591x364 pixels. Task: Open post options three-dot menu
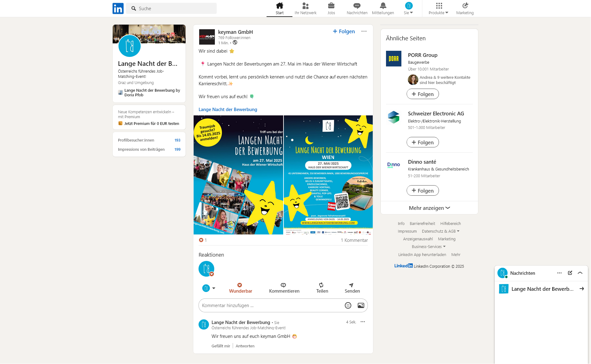tap(364, 31)
